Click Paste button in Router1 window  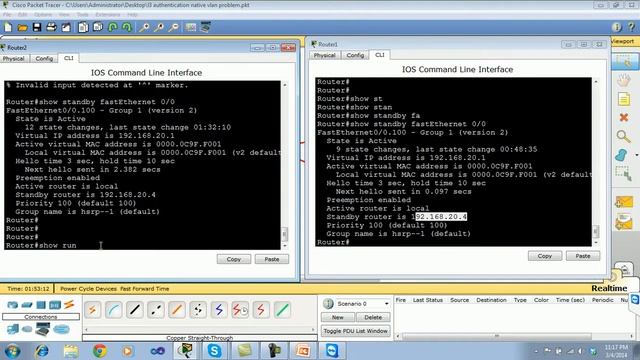tap(583, 256)
